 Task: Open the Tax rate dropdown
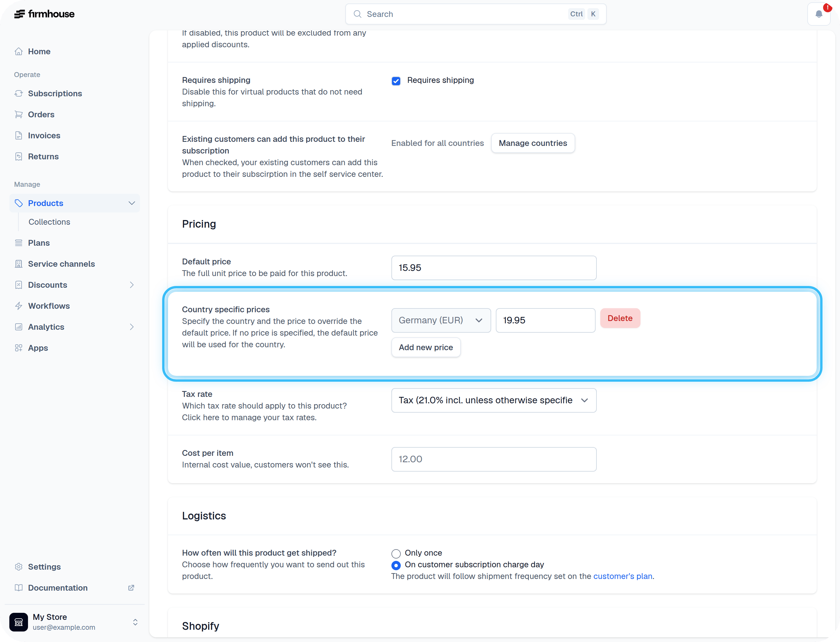(x=494, y=400)
